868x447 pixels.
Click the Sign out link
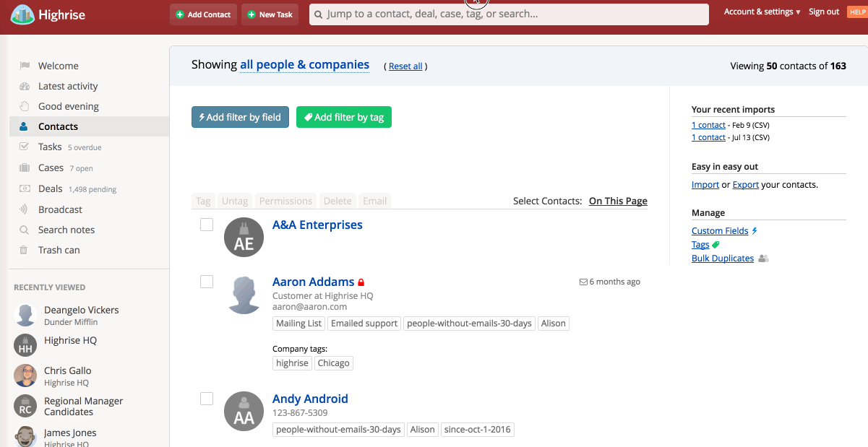(823, 12)
